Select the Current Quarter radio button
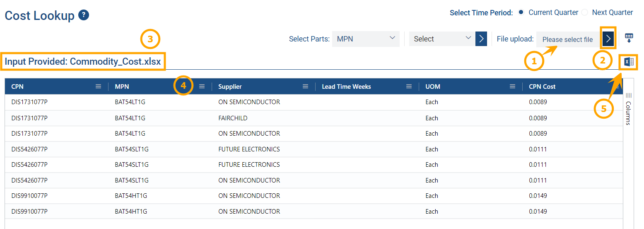This screenshot has height=229, width=644. coord(521,12)
